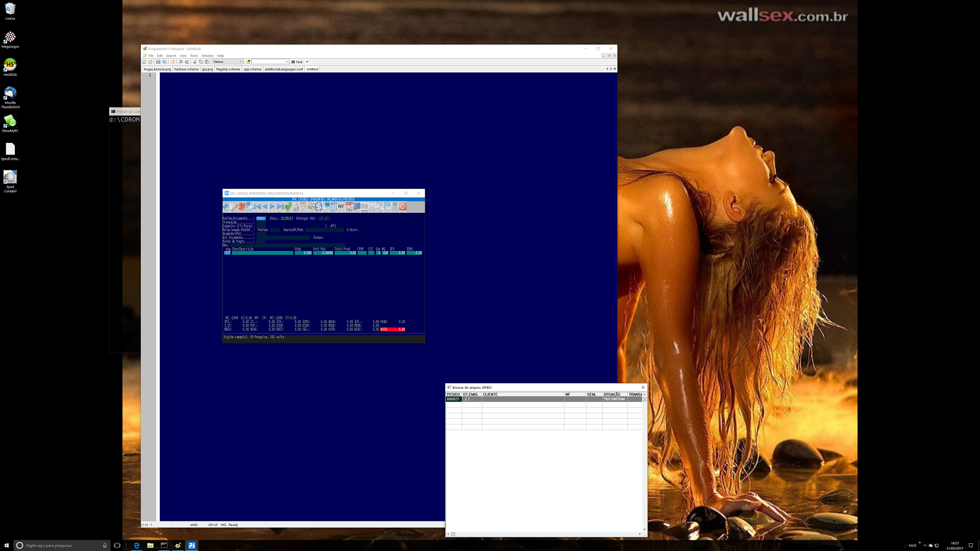Open Edge browser from taskbar

(x=136, y=545)
